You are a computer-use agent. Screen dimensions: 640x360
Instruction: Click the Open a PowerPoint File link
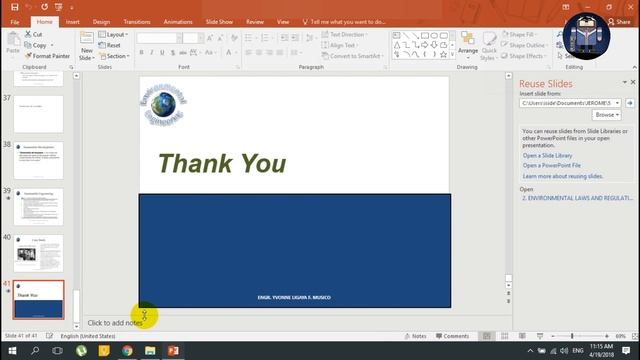click(x=551, y=165)
